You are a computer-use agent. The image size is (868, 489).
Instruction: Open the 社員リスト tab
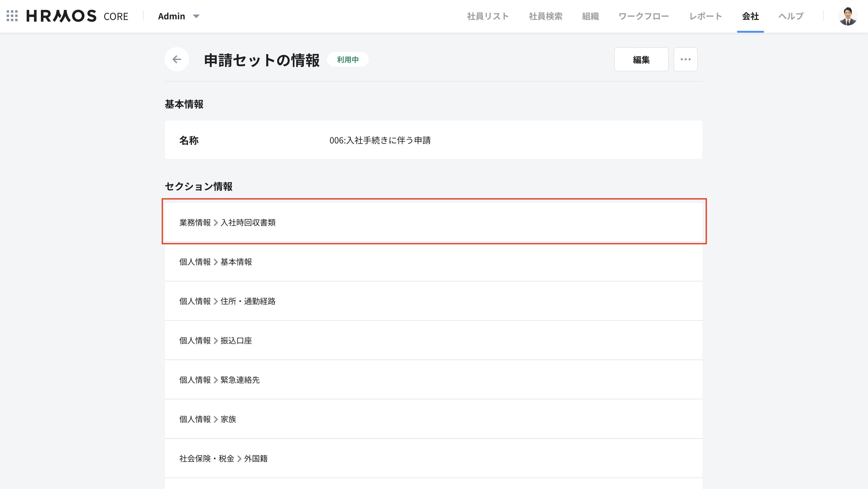tap(488, 16)
